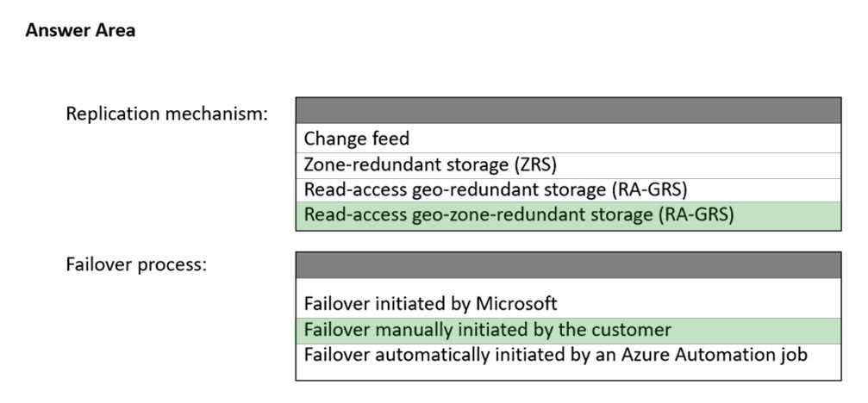
Task: Pick Read-access geo-redundant storage (RA-GRS)
Action: [495, 189]
